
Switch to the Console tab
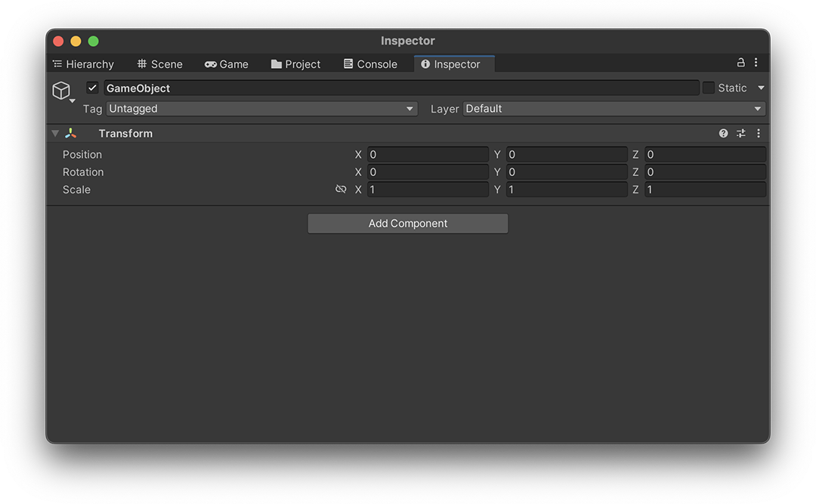(370, 64)
